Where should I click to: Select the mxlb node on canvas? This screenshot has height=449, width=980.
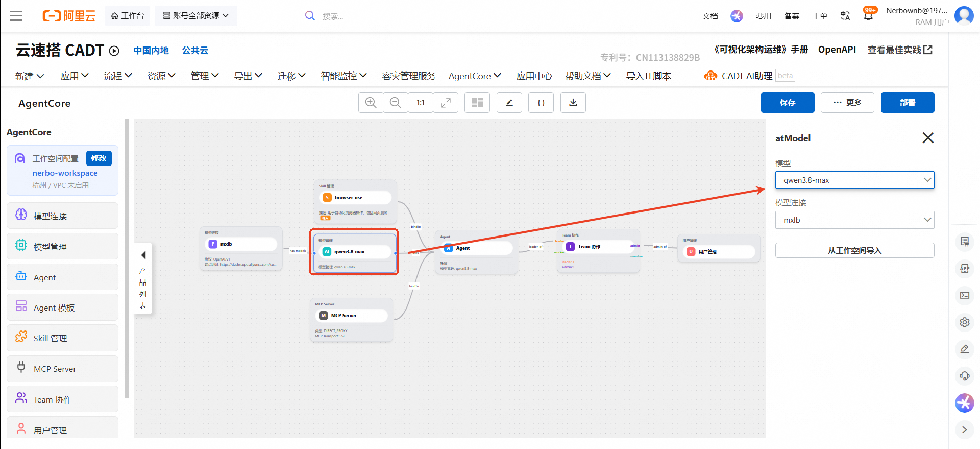[x=241, y=248]
